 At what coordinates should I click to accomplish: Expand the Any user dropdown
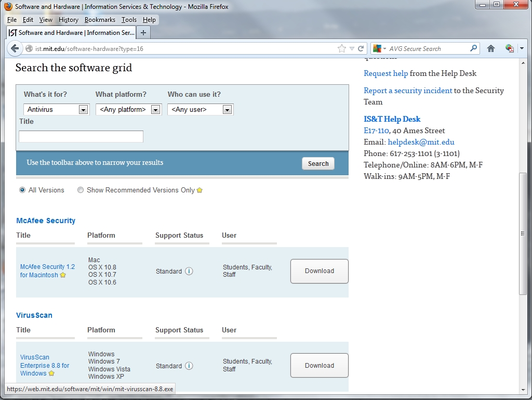click(200, 110)
